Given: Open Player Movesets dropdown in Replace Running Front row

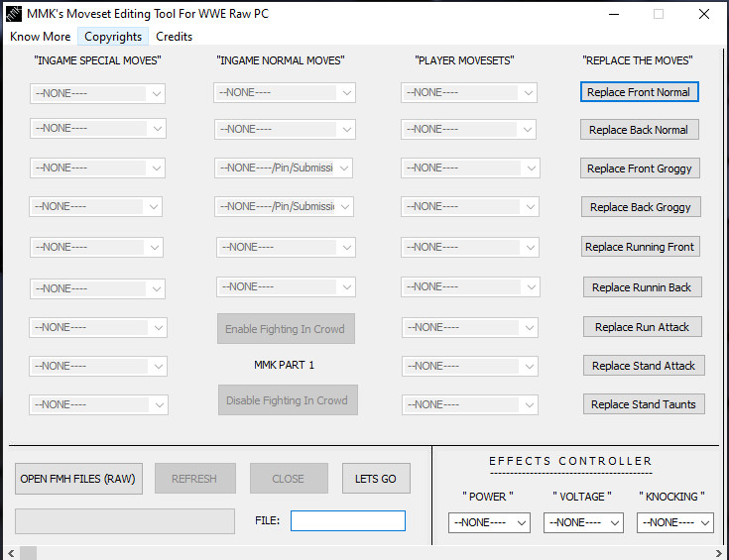Looking at the screenshot, I should pos(470,247).
